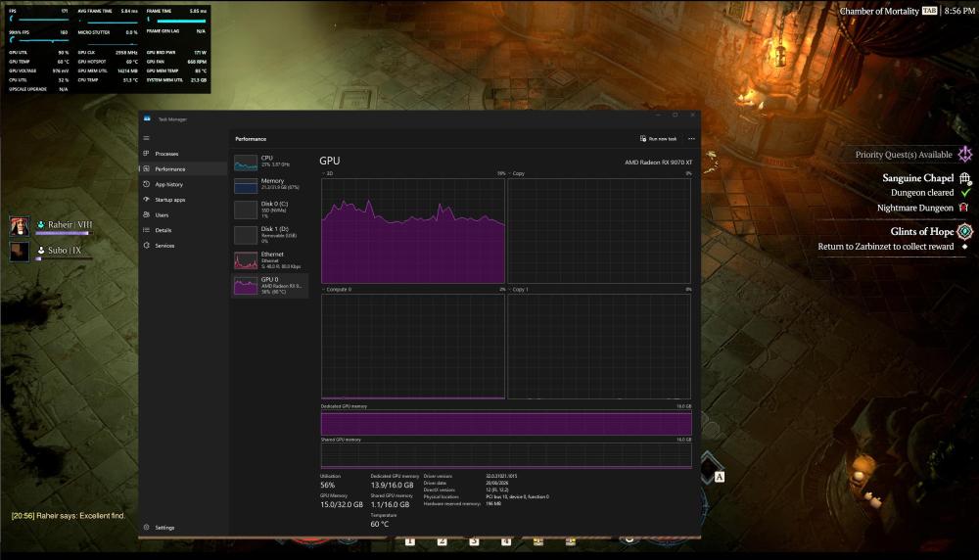Open the Copy 1 engine graph dropdown
979x560 pixels.
(x=519, y=290)
